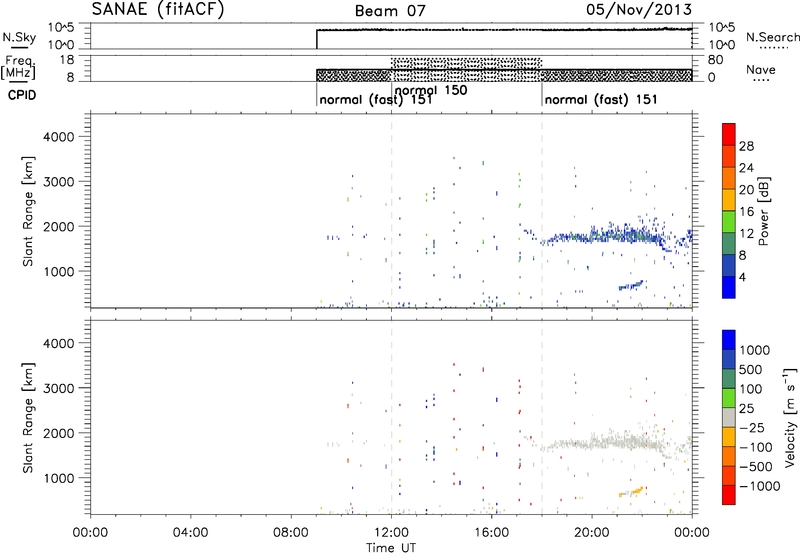This screenshot has width=800, height=554.
Task: Click 'normal (fast) 151' label starting near 09:00
Action: (376, 99)
